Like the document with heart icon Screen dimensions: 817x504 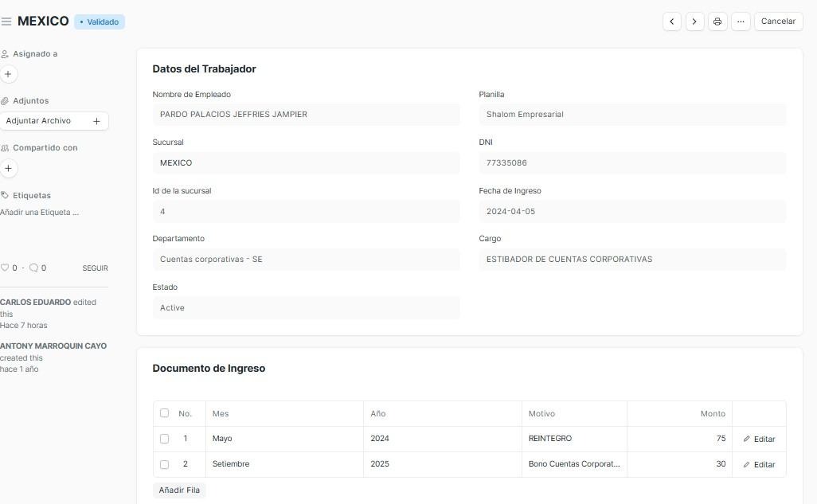5,268
